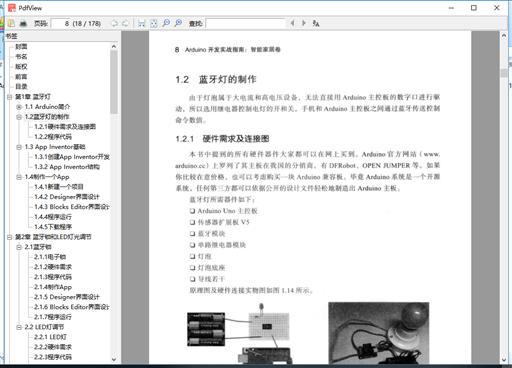Click the zoom out magnifier icon
Viewport: 512px width, 368px height.
tap(178, 23)
